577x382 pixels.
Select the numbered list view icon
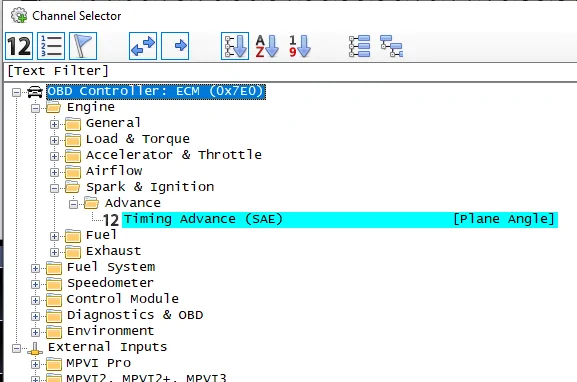pyautogui.click(x=51, y=46)
